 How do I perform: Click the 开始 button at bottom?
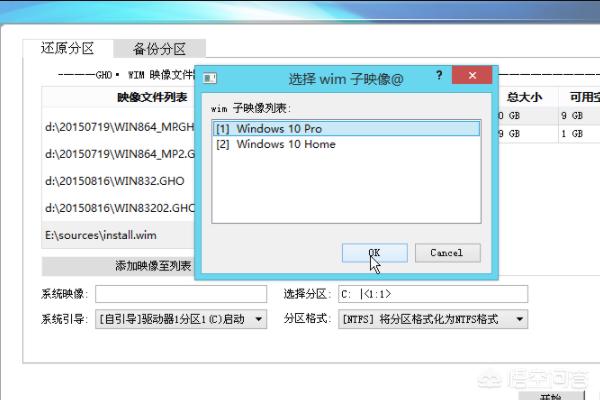tap(551, 396)
